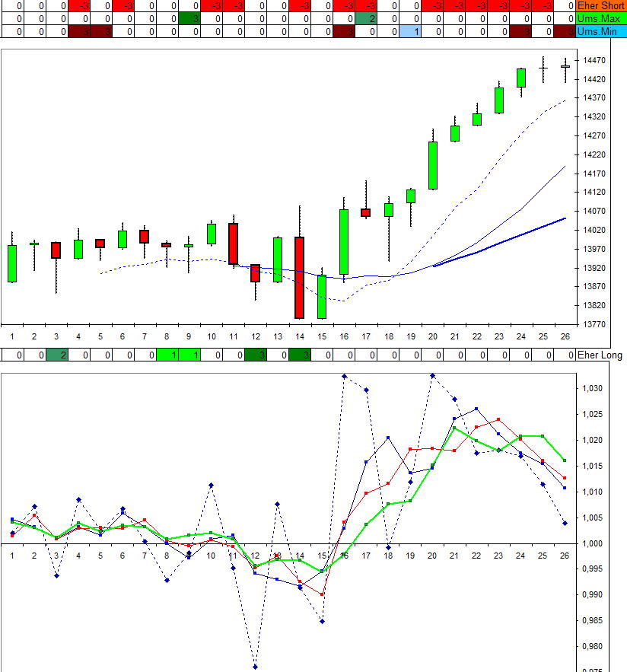Select the teal cell with value 2 in Eher Long row

(56, 355)
